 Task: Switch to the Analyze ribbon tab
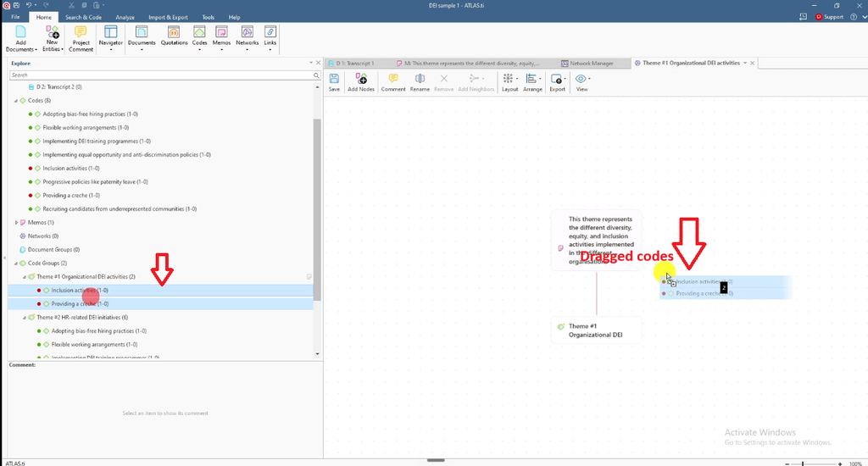[125, 17]
